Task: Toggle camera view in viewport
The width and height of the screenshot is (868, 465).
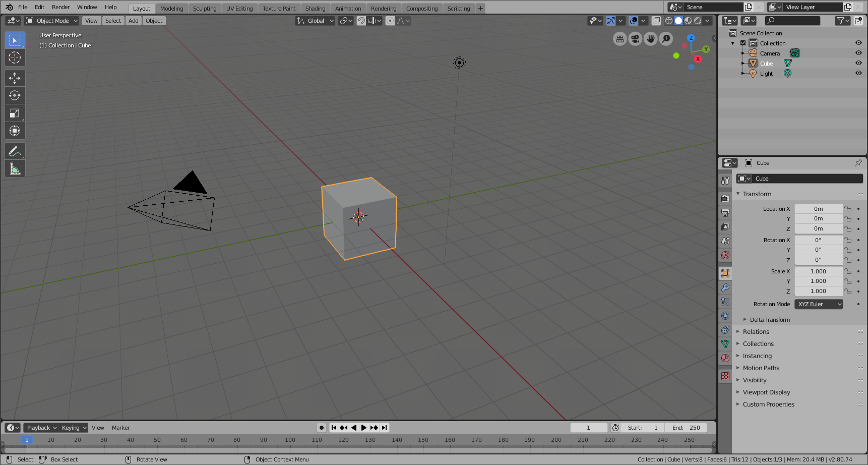Action: tap(635, 39)
